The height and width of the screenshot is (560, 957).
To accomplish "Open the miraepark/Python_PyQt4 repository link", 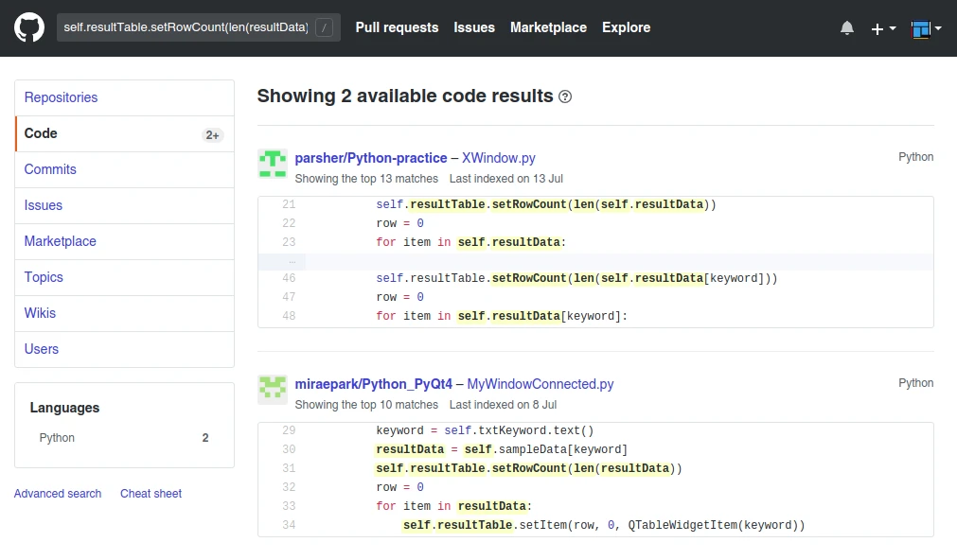I will (x=374, y=384).
